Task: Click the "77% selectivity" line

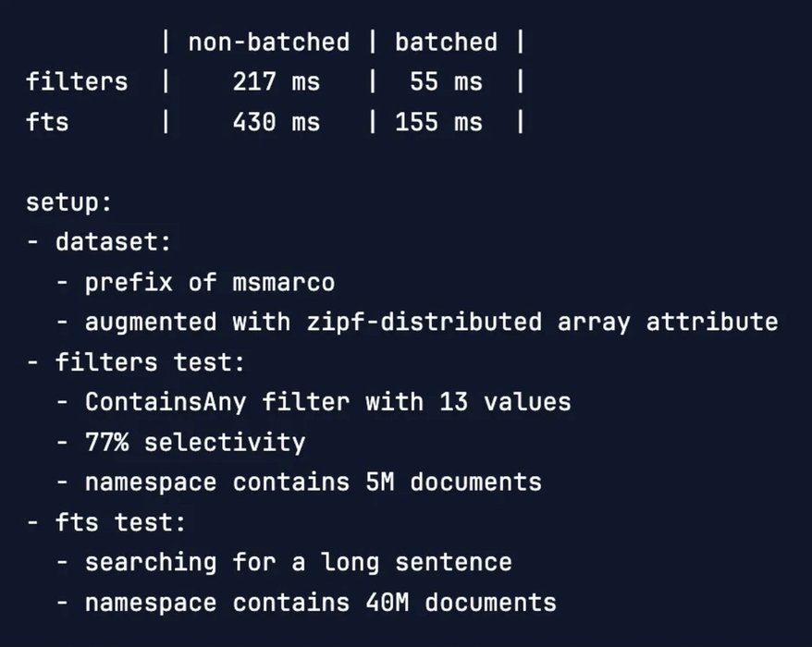Action: click(194, 442)
